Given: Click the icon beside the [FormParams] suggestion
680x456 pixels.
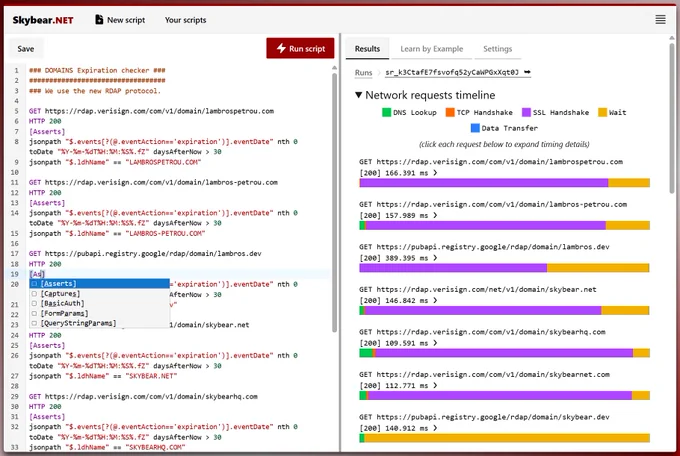Looking at the screenshot, I should (x=34, y=313).
